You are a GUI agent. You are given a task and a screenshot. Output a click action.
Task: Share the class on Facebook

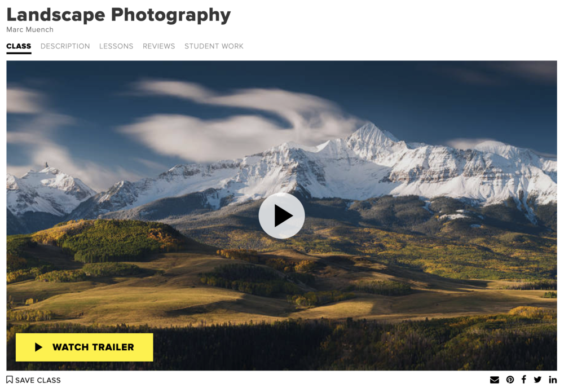click(524, 380)
